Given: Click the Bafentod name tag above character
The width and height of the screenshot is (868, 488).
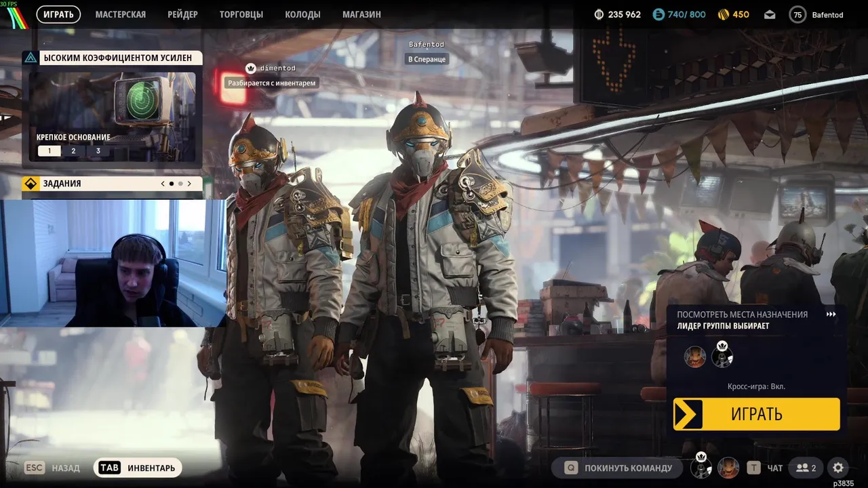Looking at the screenshot, I should (427, 45).
